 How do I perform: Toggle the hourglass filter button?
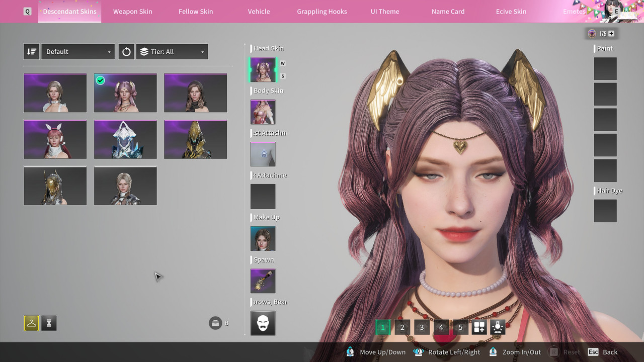tap(49, 323)
